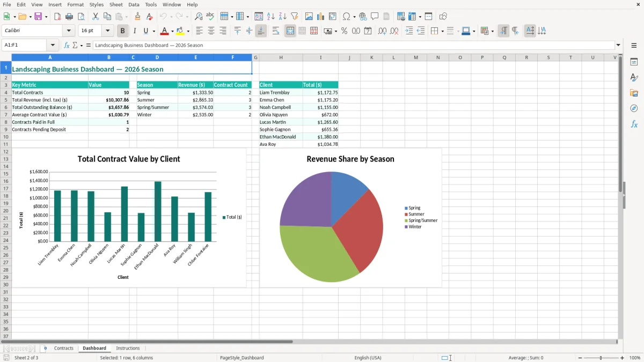The height and width of the screenshot is (362, 644).
Task: Click the Insert Chart icon
Action: 321,17
